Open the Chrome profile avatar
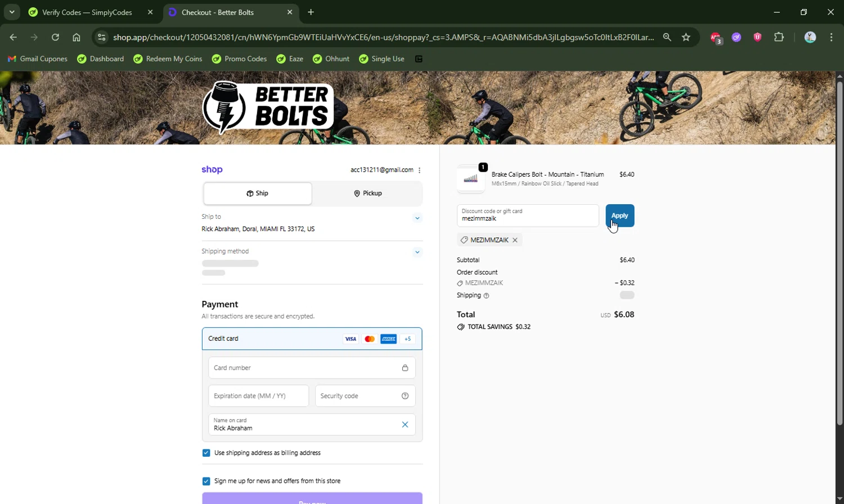This screenshot has width=844, height=504. (x=810, y=37)
